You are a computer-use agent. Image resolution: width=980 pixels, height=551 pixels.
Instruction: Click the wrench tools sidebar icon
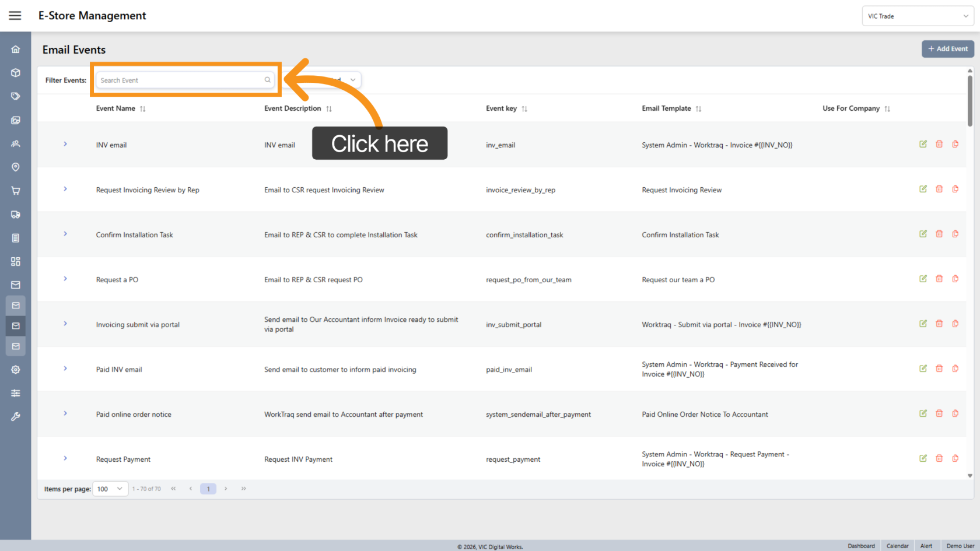pos(16,416)
